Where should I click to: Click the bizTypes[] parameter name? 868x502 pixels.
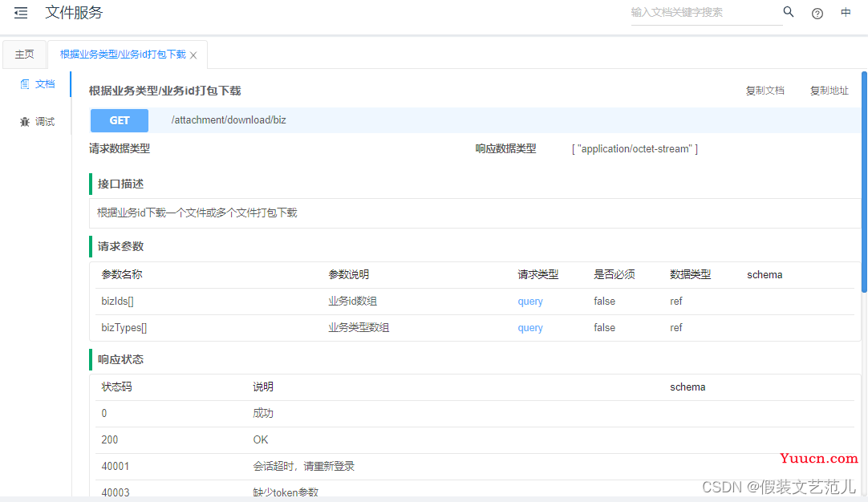pyautogui.click(x=124, y=328)
